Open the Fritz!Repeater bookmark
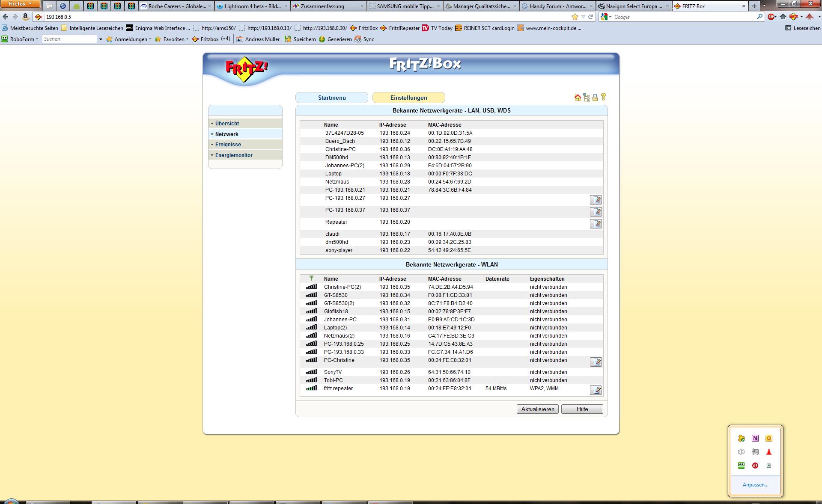Screen dimensions: 822x504 (400, 28)
